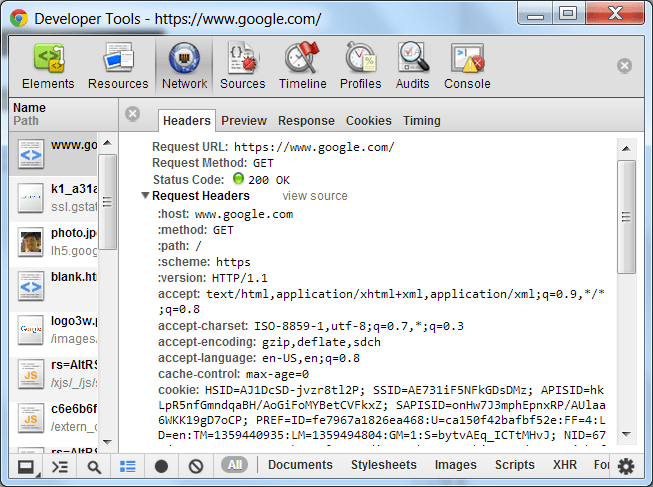Select the blank.html document icon
The width and height of the screenshot is (653, 487).
tap(31, 286)
